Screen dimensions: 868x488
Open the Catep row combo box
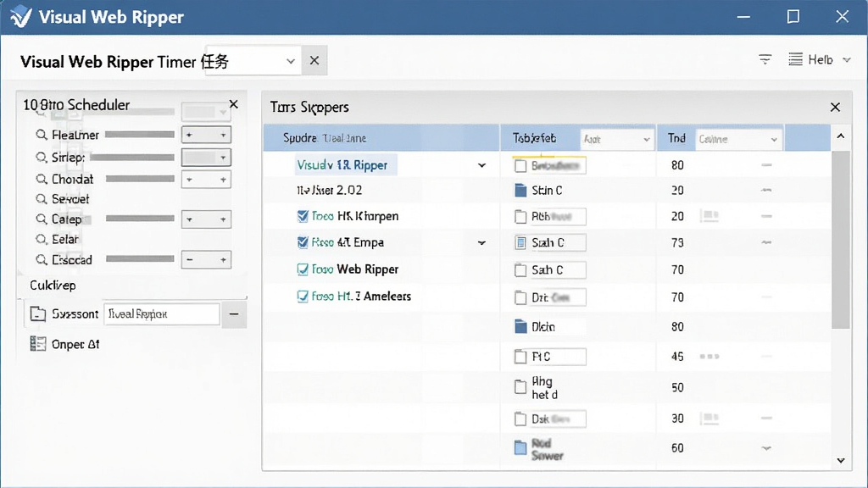[x=206, y=219]
